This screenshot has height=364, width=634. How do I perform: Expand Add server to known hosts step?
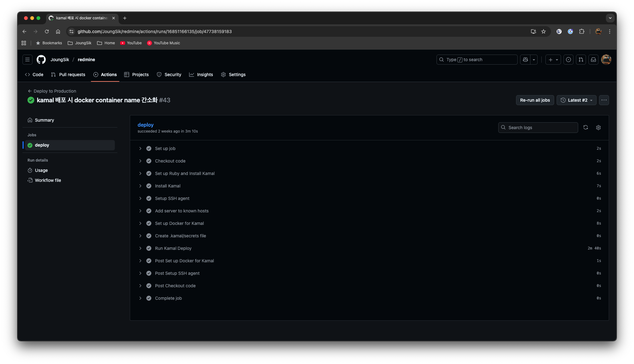(x=369, y=211)
